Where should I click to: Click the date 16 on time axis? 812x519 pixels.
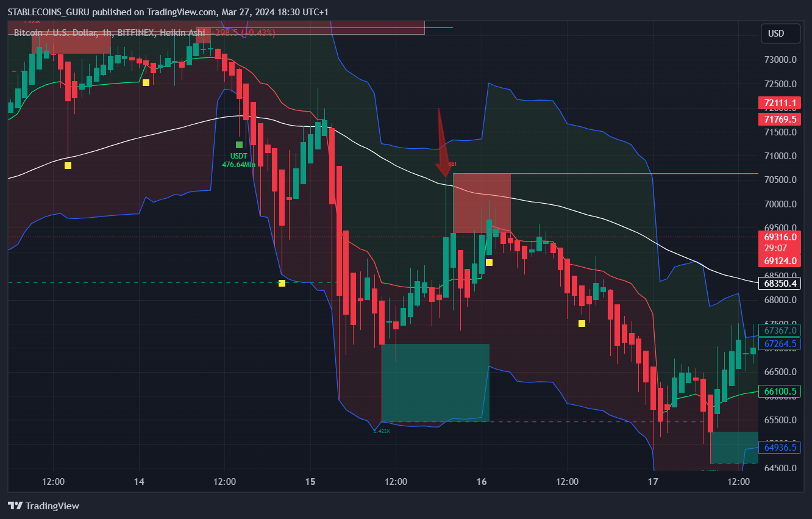[x=482, y=482]
